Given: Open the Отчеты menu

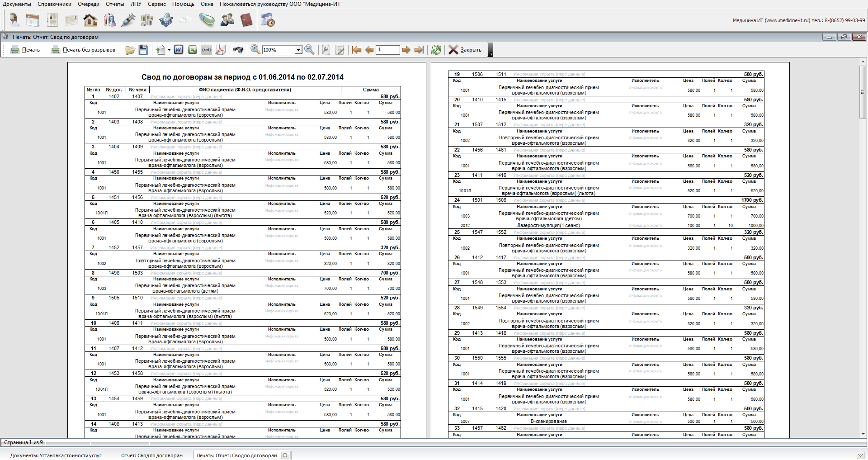Looking at the screenshot, I should coord(115,4).
